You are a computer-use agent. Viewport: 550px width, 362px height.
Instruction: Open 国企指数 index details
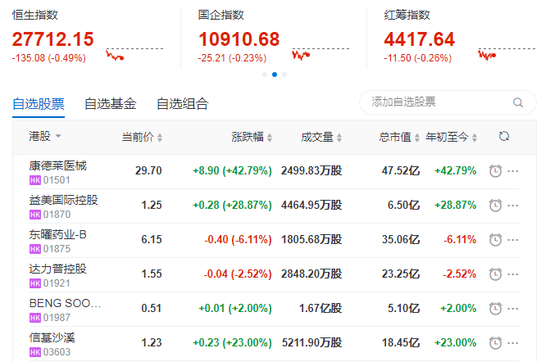(x=221, y=15)
